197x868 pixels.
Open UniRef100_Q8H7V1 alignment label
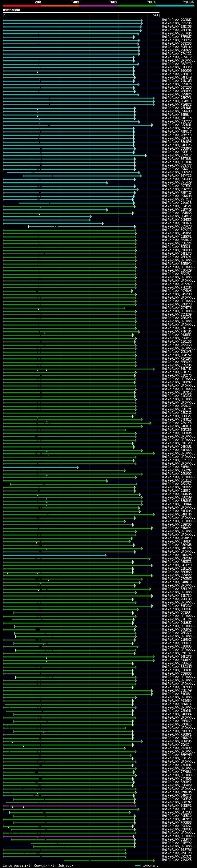(x=177, y=98)
